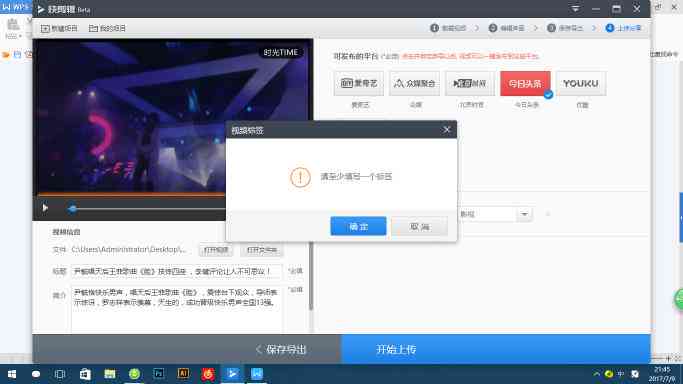Click the warning icon in the dialog
This screenshot has height=384, width=683.
click(x=300, y=177)
